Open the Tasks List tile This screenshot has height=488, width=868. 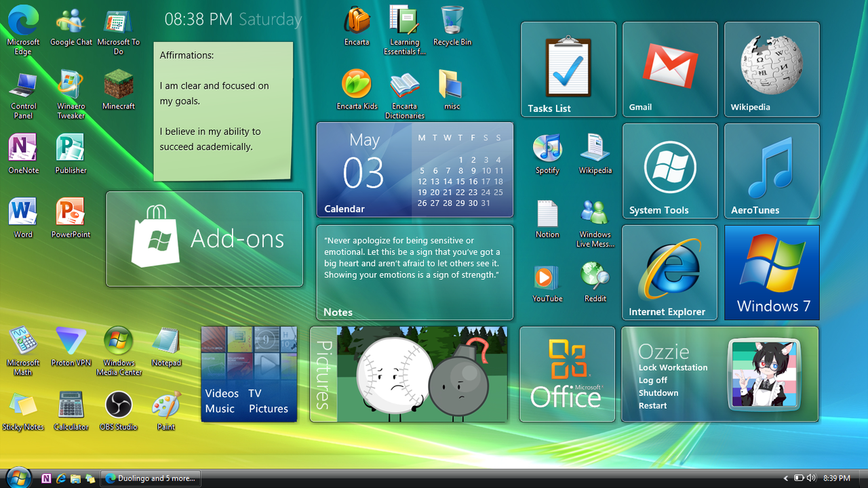tap(568, 69)
